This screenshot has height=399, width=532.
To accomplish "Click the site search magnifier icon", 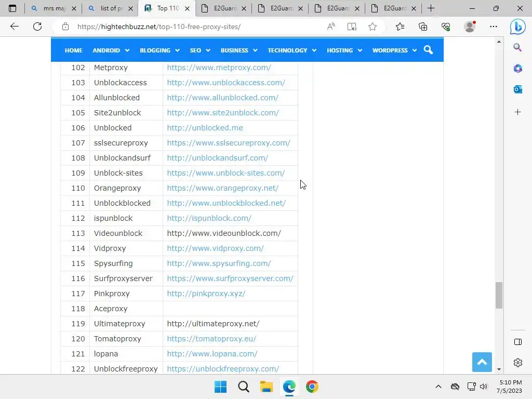I will tap(428, 50).
